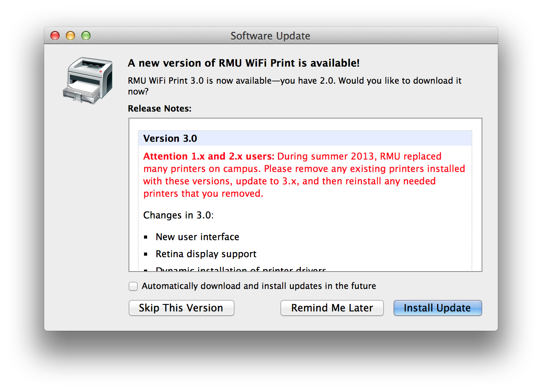Close the Software Update window
Image resolution: width=542 pixels, height=392 pixels.
[55, 36]
